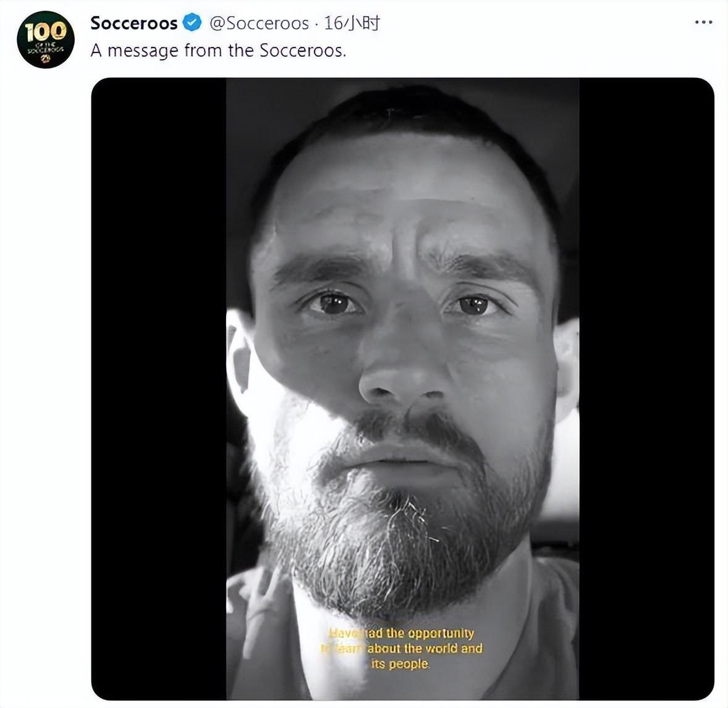The width and height of the screenshot is (728, 708).
Task: Click the blue verified badge
Action: [193, 23]
